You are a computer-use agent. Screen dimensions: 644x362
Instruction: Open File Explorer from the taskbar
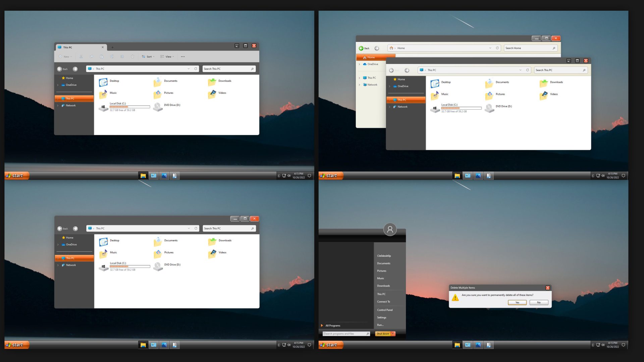tap(143, 175)
